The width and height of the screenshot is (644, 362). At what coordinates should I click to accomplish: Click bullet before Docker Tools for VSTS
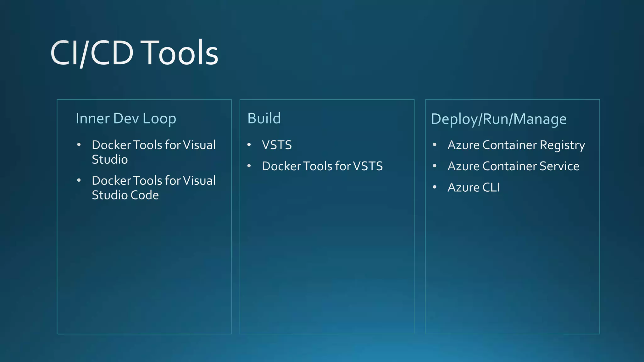pyautogui.click(x=249, y=166)
